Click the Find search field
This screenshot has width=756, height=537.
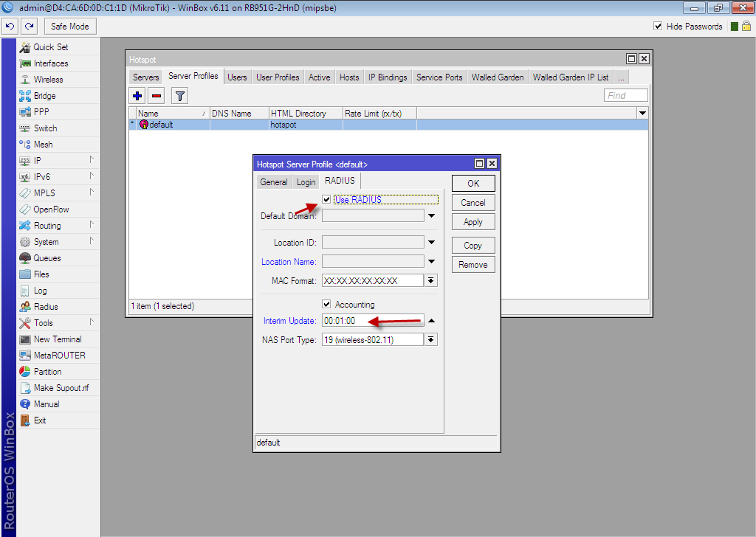pos(626,95)
